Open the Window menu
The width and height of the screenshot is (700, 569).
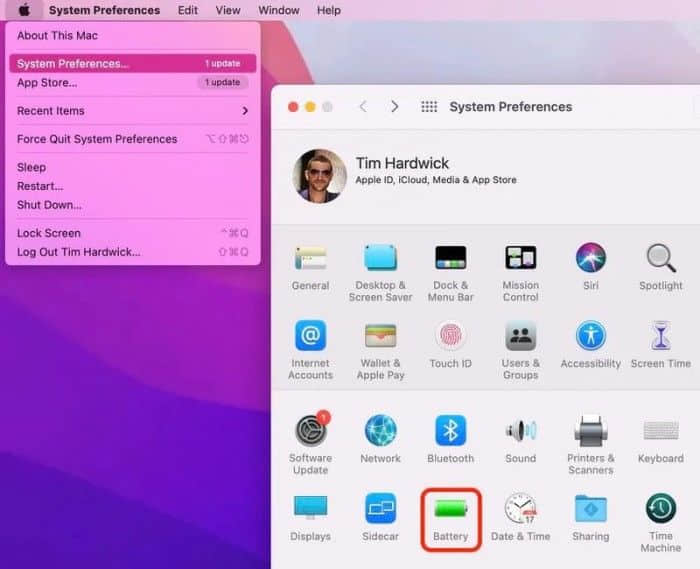[x=279, y=10]
